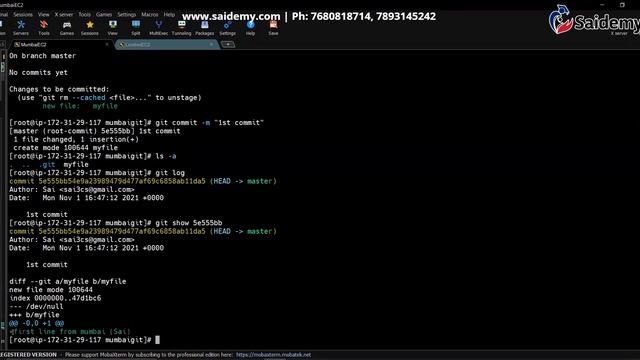Image resolution: width=640 pixels, height=360 pixels.
Task: Click the 'git log' command line
Action: click(x=170, y=173)
